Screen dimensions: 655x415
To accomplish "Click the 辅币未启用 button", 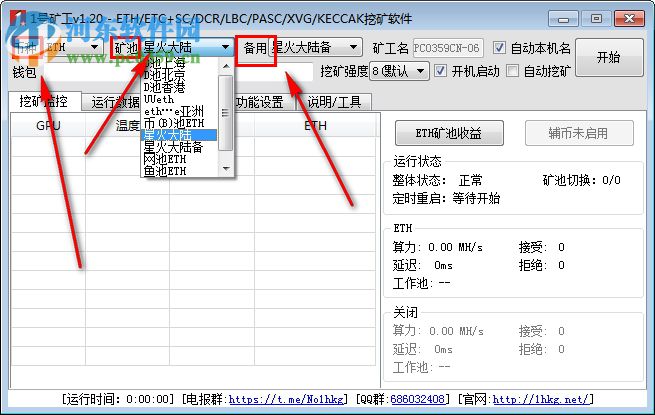I will [579, 133].
